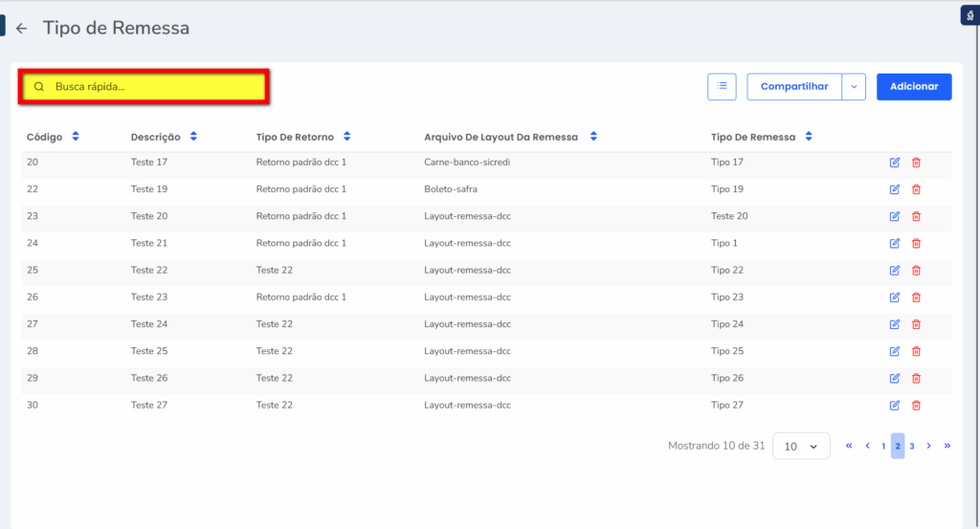Go to pagination page 1

tap(883, 446)
